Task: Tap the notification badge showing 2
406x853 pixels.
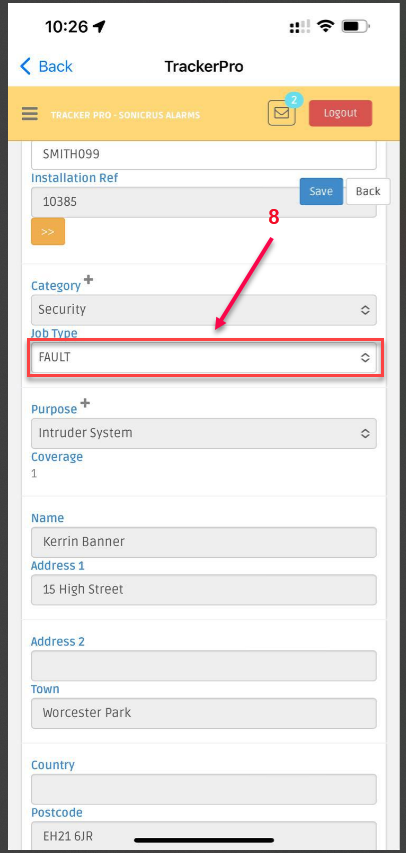Action: pos(294,100)
